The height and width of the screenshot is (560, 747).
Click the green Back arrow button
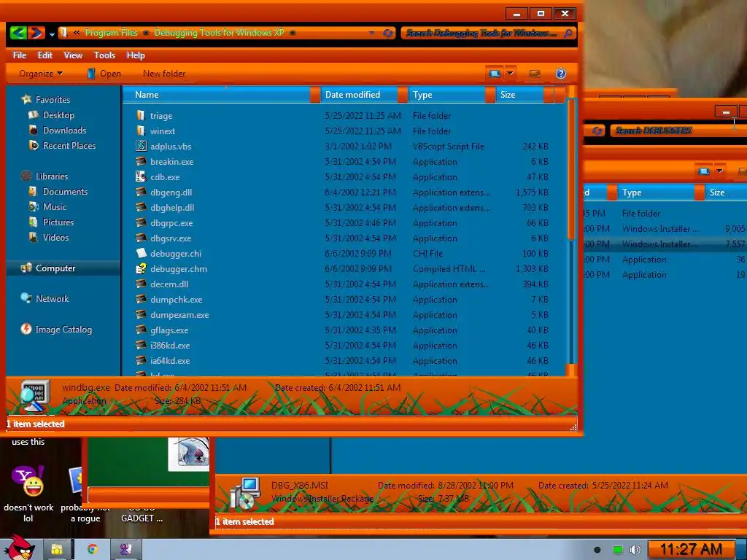click(x=18, y=33)
